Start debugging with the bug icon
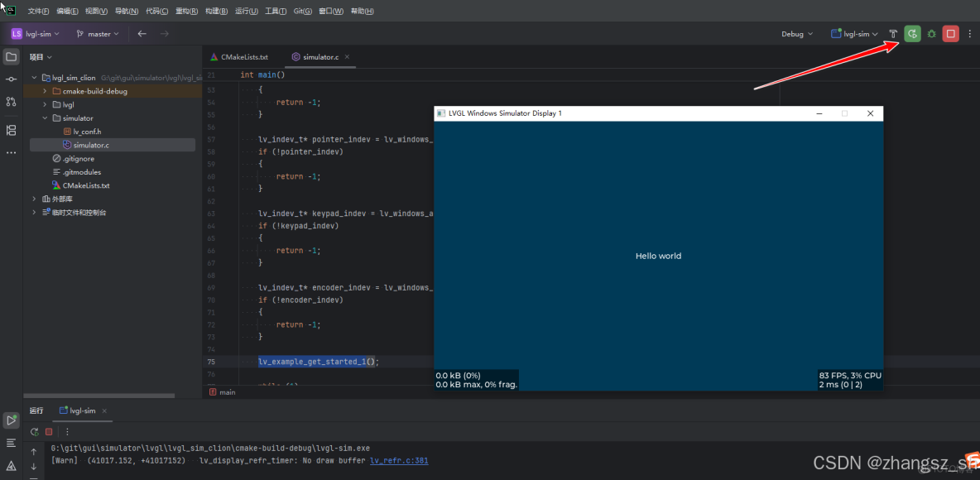This screenshot has height=480, width=980. (931, 34)
